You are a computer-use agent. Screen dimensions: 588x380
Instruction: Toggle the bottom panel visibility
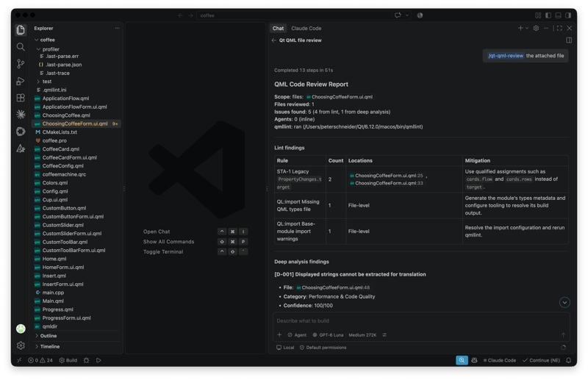click(559, 15)
